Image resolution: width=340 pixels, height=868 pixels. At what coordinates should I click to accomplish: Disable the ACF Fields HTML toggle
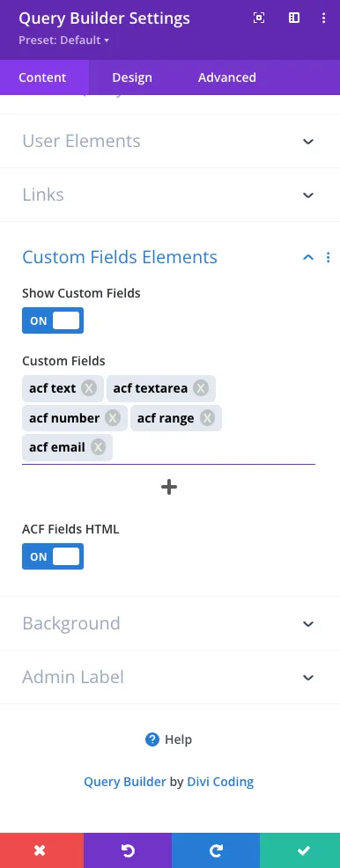(53, 556)
